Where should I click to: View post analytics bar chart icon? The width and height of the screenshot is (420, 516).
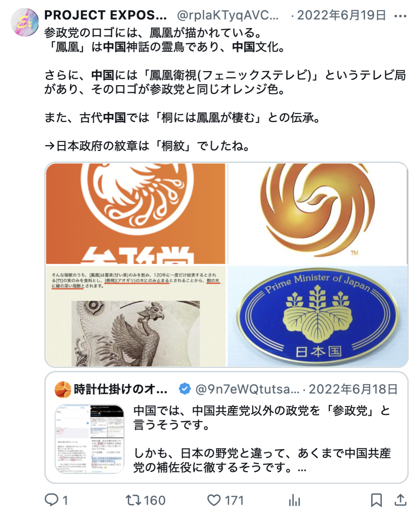[x=295, y=500]
